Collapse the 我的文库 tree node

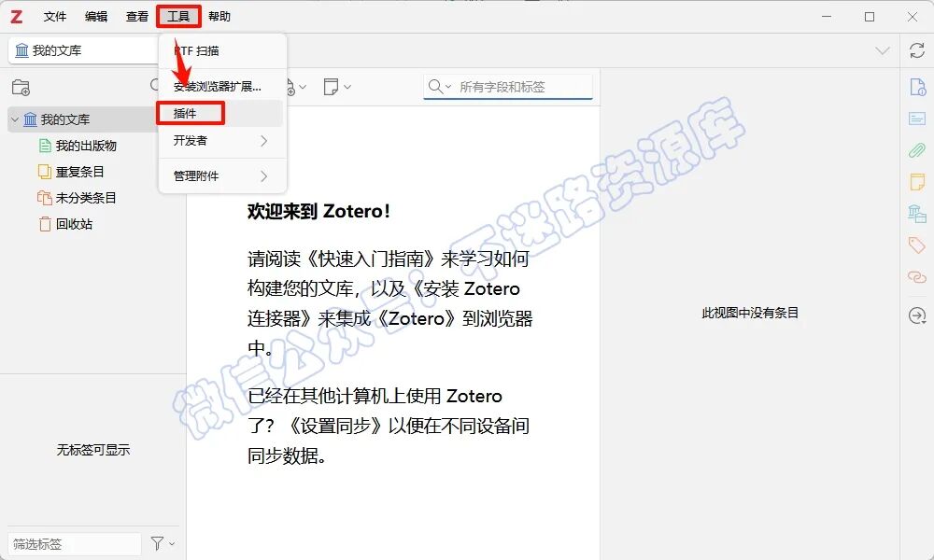[x=15, y=119]
